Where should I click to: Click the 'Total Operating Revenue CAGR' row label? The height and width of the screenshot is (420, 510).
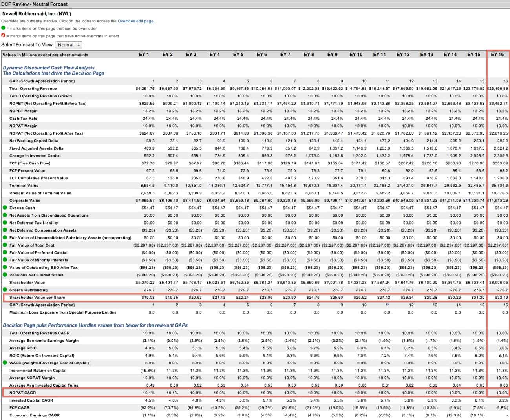39,333
